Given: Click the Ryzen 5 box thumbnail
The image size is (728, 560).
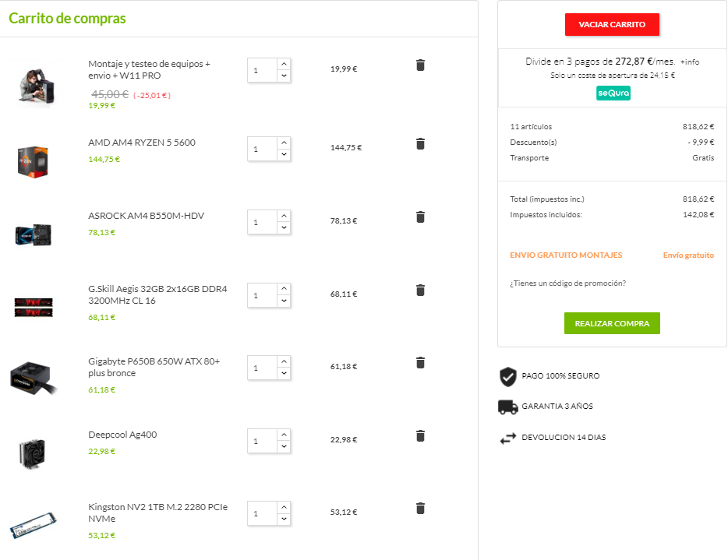Looking at the screenshot, I should 33,162.
